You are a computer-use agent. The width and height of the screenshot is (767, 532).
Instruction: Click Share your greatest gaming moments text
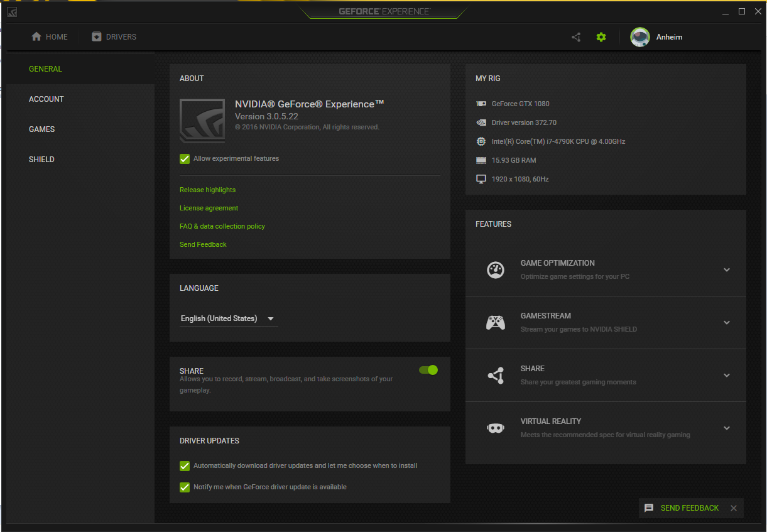(x=579, y=382)
